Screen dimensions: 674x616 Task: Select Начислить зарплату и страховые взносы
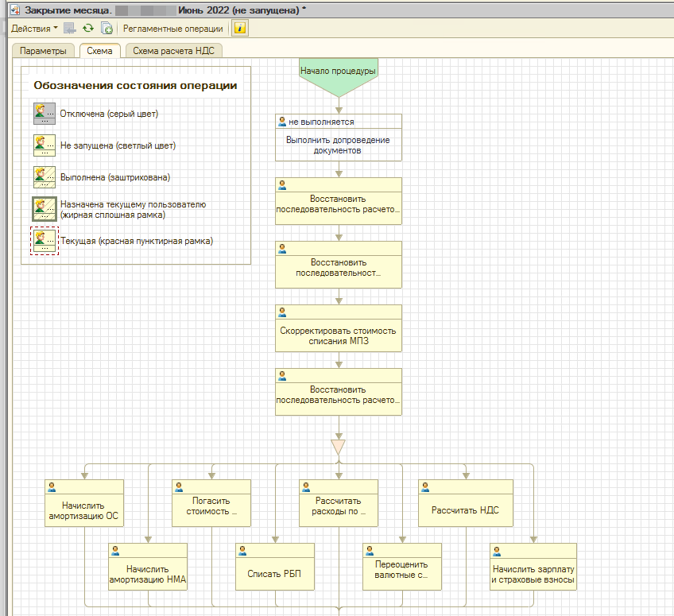pos(533,574)
